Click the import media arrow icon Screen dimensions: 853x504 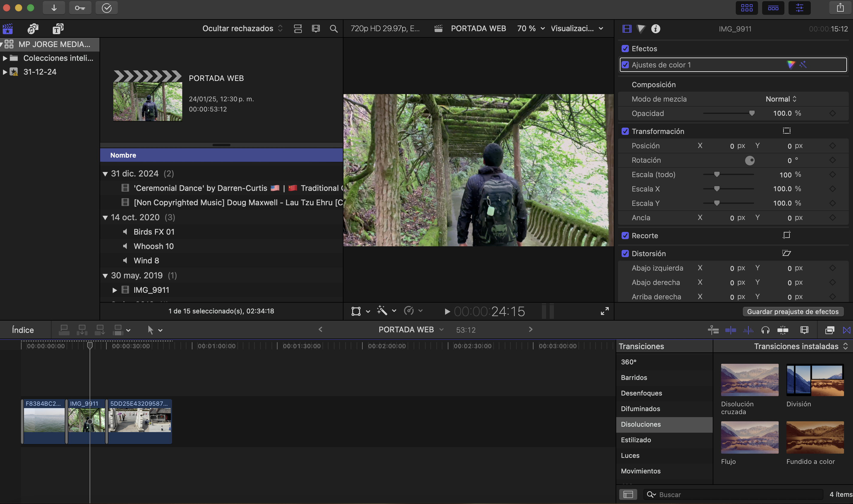[x=54, y=8]
